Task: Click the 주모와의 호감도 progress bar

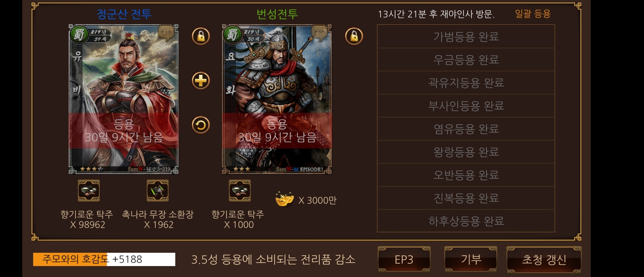Action: (104, 259)
